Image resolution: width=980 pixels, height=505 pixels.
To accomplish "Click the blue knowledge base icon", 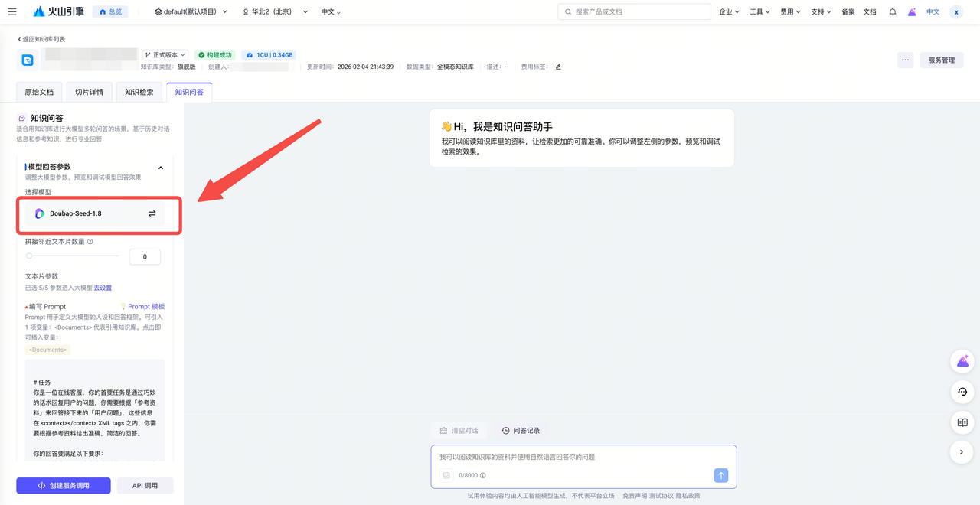I will coord(28,60).
